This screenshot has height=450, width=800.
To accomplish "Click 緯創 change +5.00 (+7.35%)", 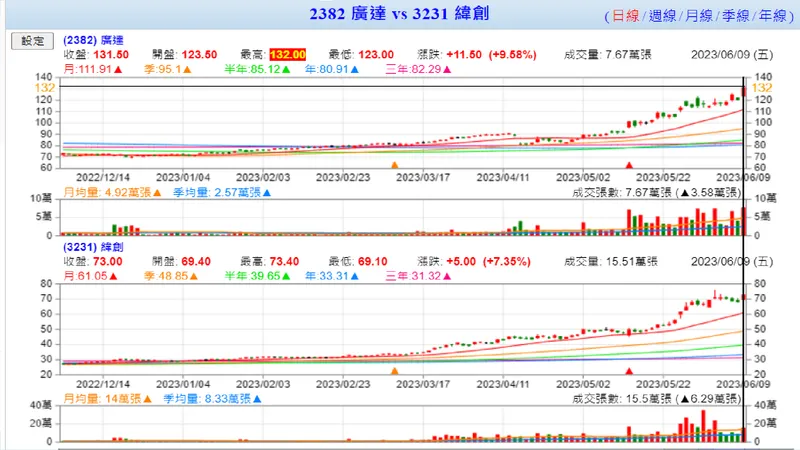I will (488, 261).
